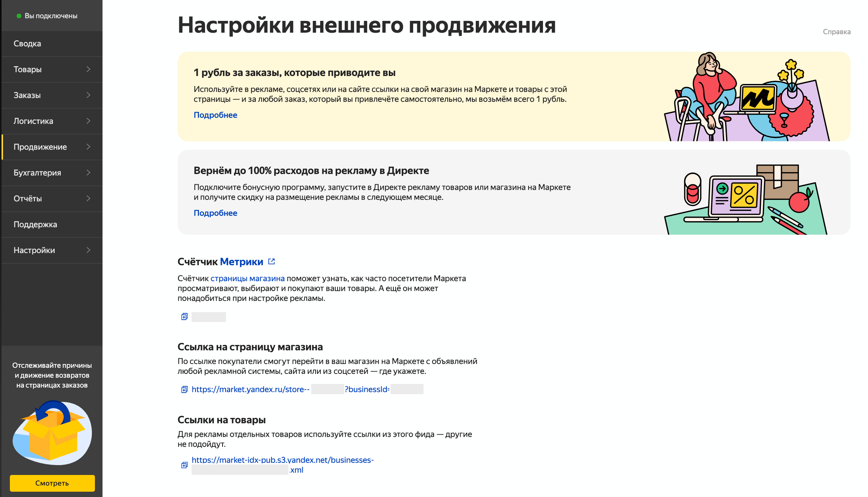Image resolution: width=868 pixels, height=497 pixels.
Task: Expand the Заказы menu chevron
Action: pos(88,95)
